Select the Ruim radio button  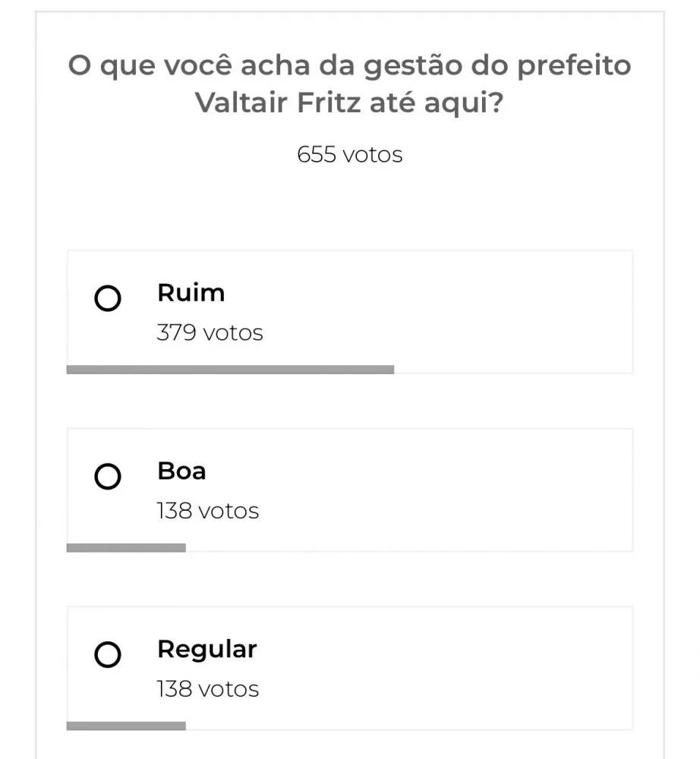coord(107,299)
